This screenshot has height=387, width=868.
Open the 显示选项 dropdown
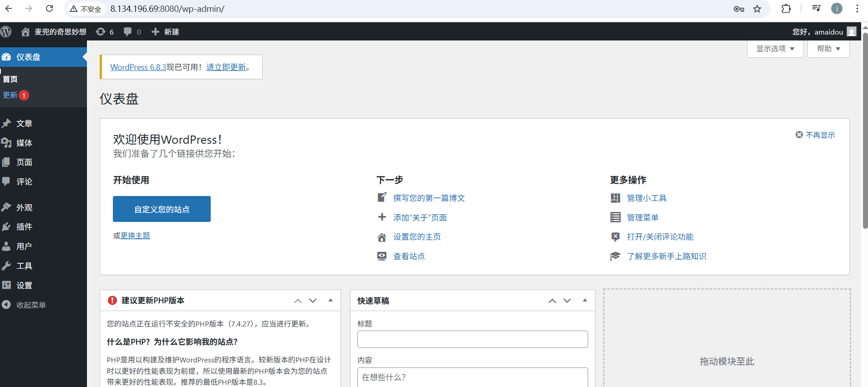775,49
